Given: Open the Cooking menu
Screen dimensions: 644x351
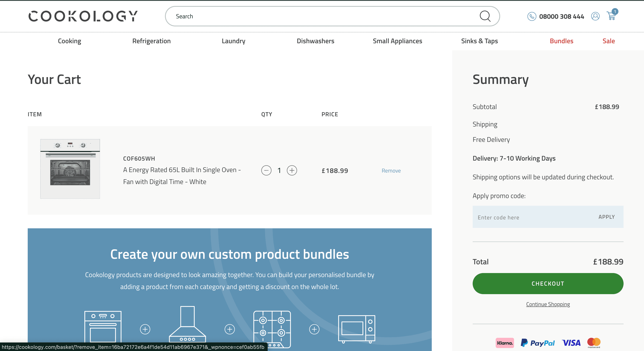Looking at the screenshot, I should pos(69,41).
